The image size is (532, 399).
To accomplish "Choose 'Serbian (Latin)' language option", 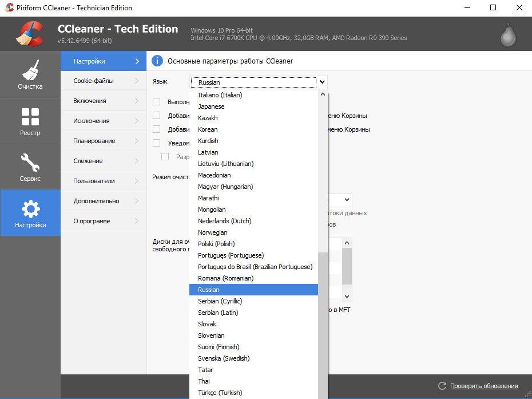I will coord(254,313).
